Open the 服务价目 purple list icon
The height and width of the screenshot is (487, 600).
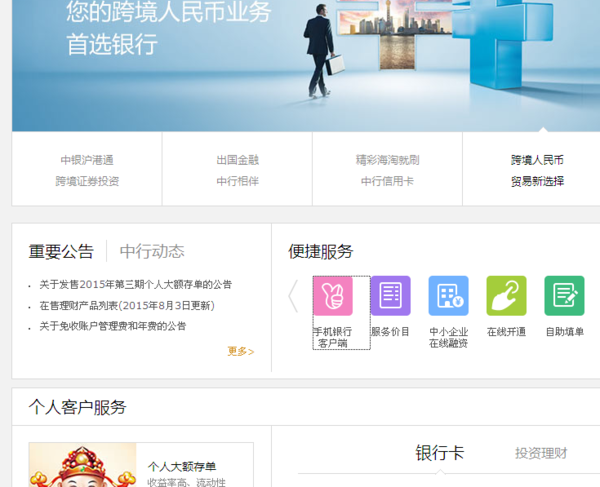point(391,296)
